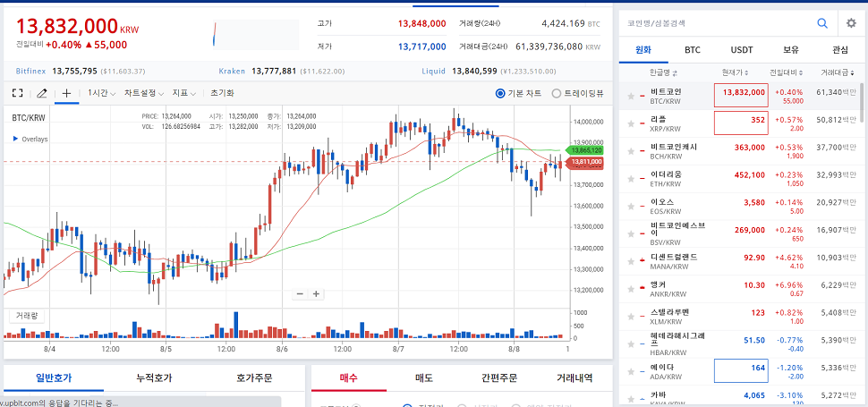
Task: Click 에이다 price 164 cell
Action: (741, 370)
